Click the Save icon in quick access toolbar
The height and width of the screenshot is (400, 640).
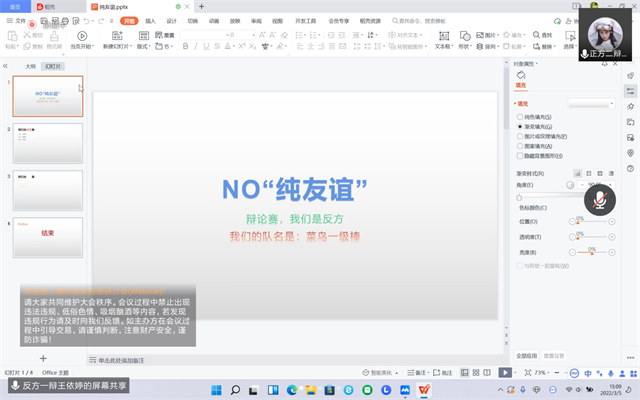point(44,21)
